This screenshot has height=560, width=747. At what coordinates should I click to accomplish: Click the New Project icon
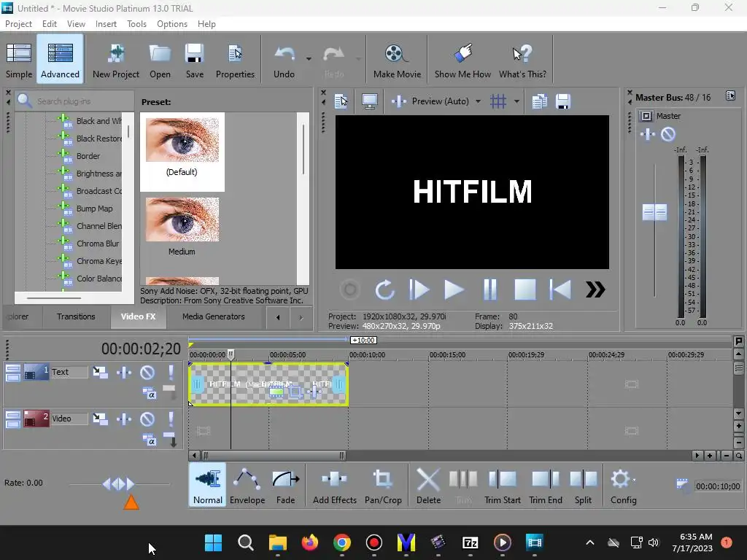click(116, 60)
